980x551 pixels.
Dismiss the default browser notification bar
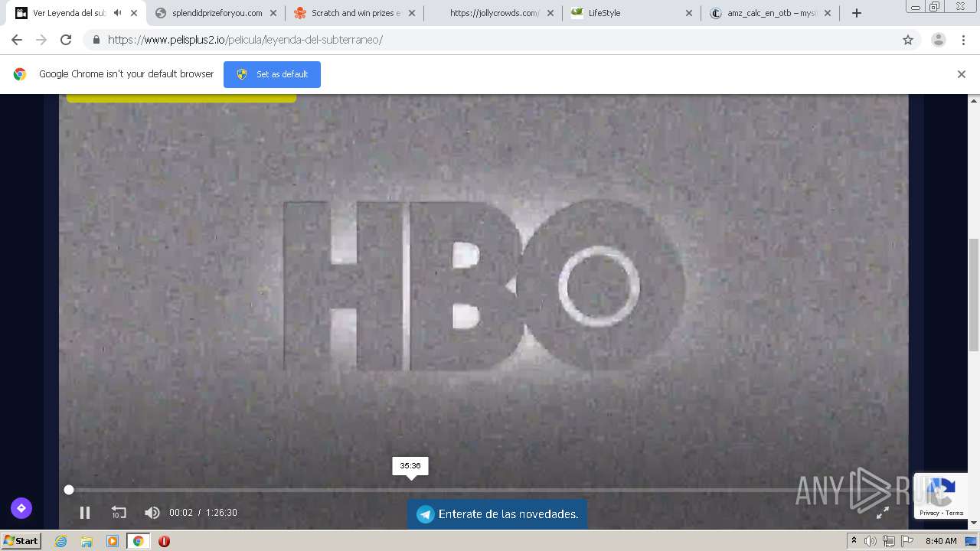[x=962, y=74]
